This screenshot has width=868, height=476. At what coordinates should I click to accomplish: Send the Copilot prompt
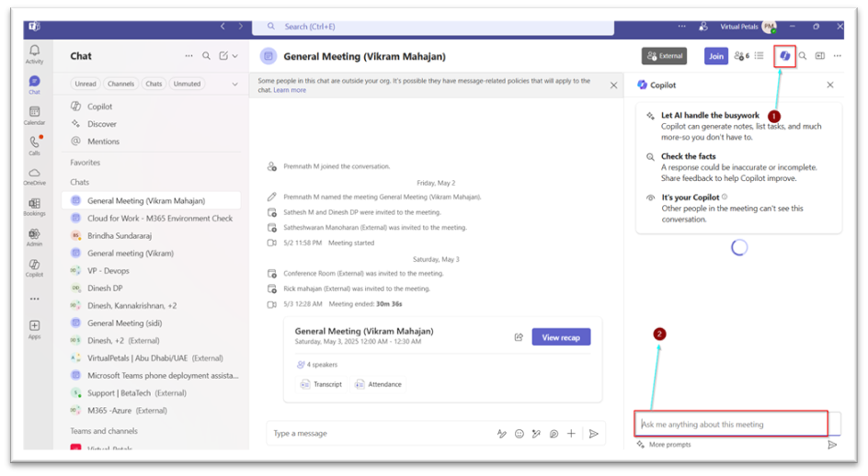point(832,445)
